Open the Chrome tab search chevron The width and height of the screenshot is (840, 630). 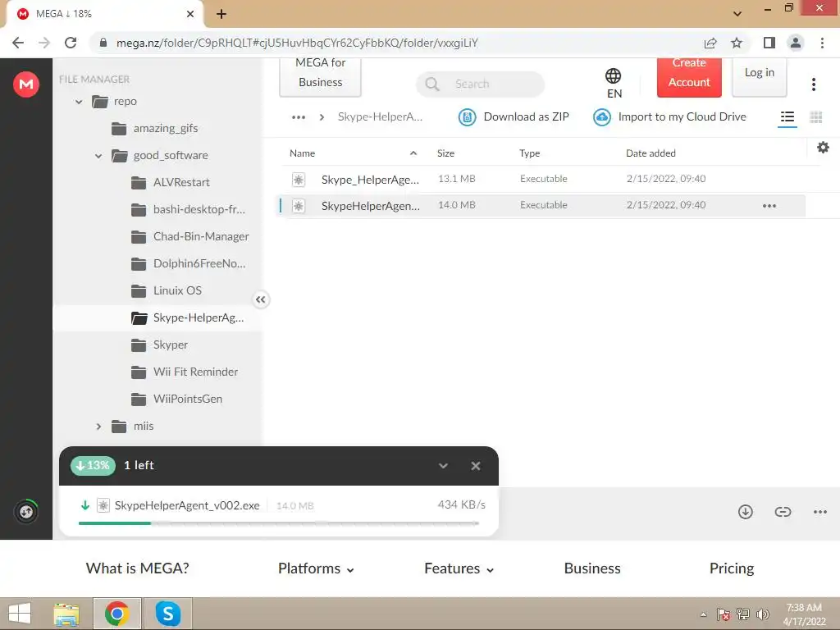[737, 13]
